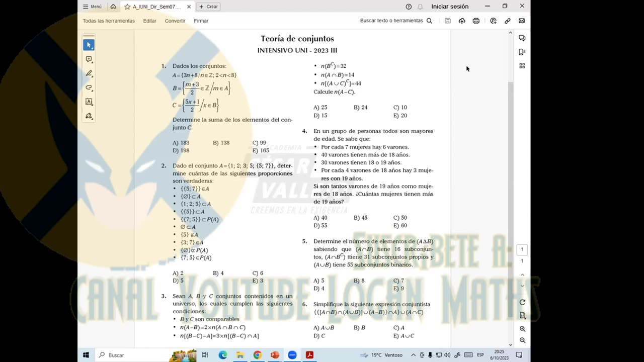
Task: Open the Windows Start menu
Action: tap(86, 355)
